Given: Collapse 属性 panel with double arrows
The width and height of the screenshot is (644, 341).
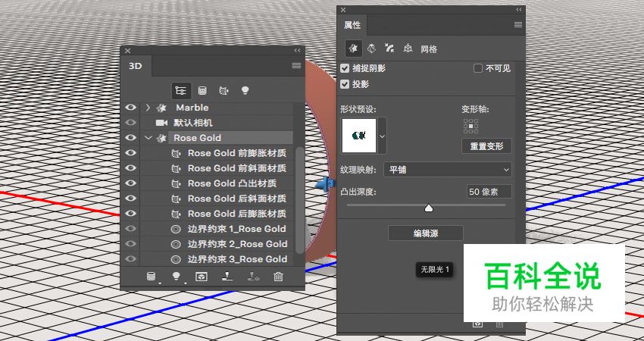Looking at the screenshot, I should (519, 9).
